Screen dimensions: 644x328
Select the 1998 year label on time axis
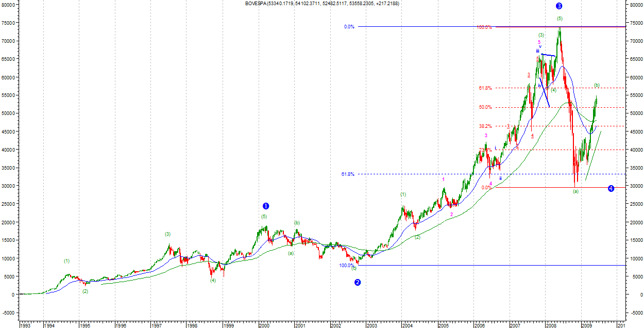(x=192, y=325)
